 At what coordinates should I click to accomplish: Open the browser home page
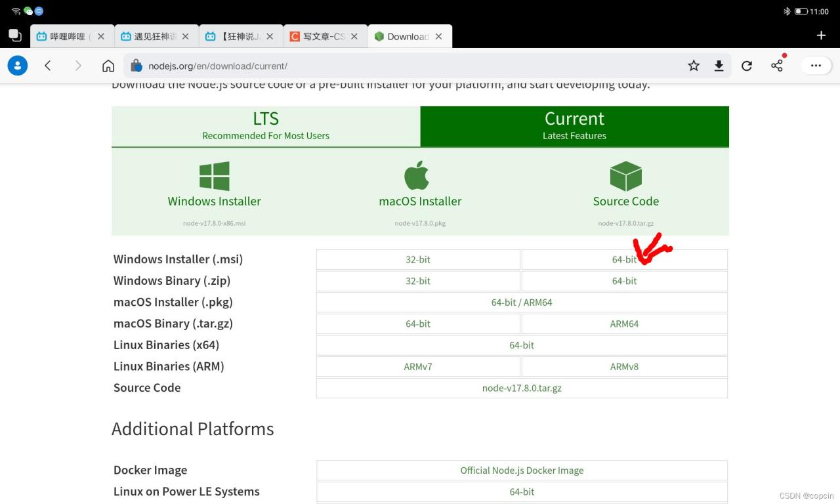[x=108, y=66]
